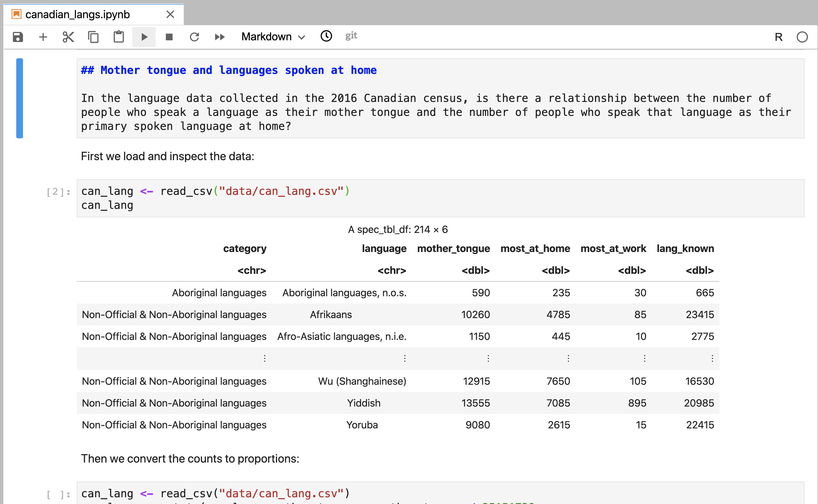The height and width of the screenshot is (504, 818).
Task: Click the 'language' column header
Action: 384,249
